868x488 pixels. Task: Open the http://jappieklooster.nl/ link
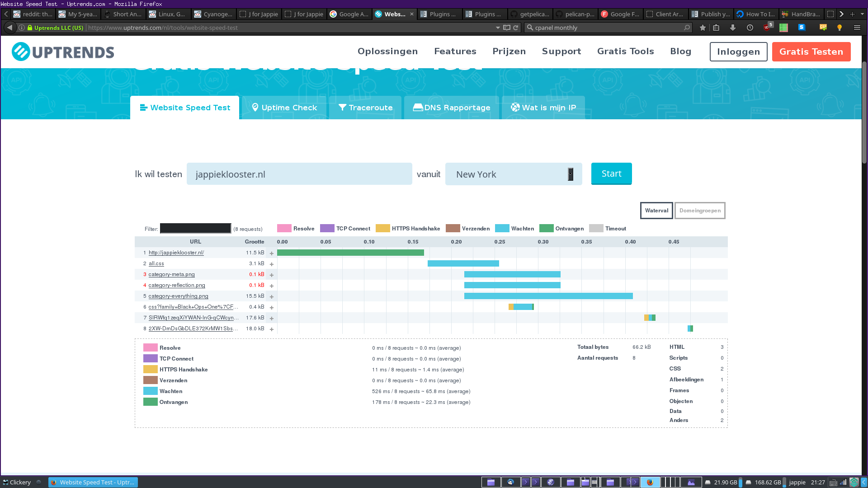(x=176, y=253)
